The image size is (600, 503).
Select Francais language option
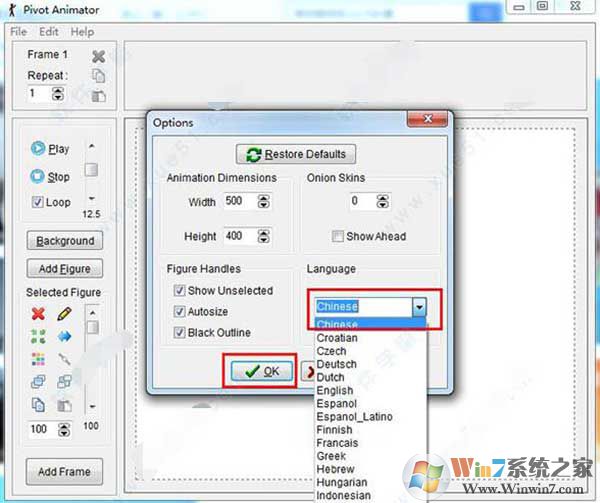click(370, 443)
